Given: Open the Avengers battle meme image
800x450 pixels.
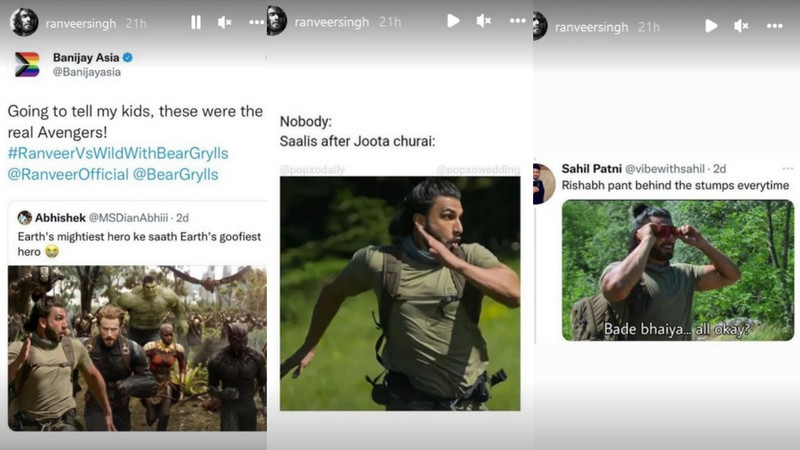Looking at the screenshot, I should [137, 348].
